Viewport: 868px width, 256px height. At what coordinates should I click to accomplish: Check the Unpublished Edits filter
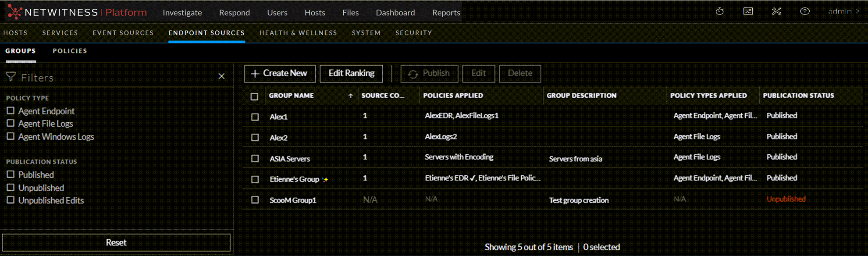click(x=11, y=200)
